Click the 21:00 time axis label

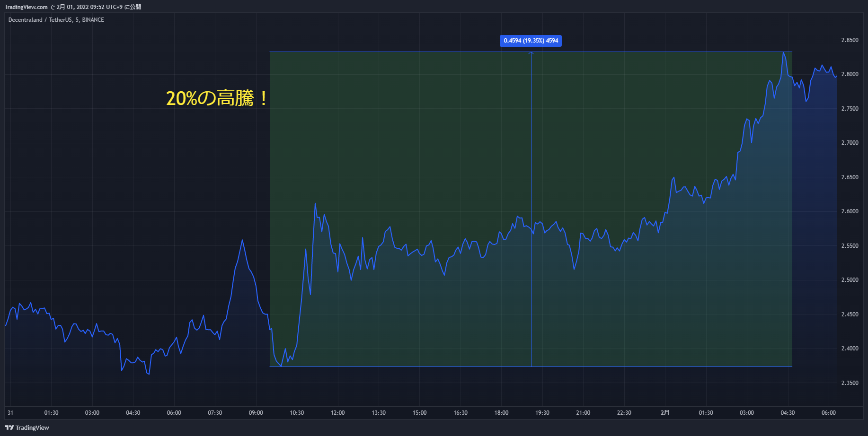click(x=583, y=413)
